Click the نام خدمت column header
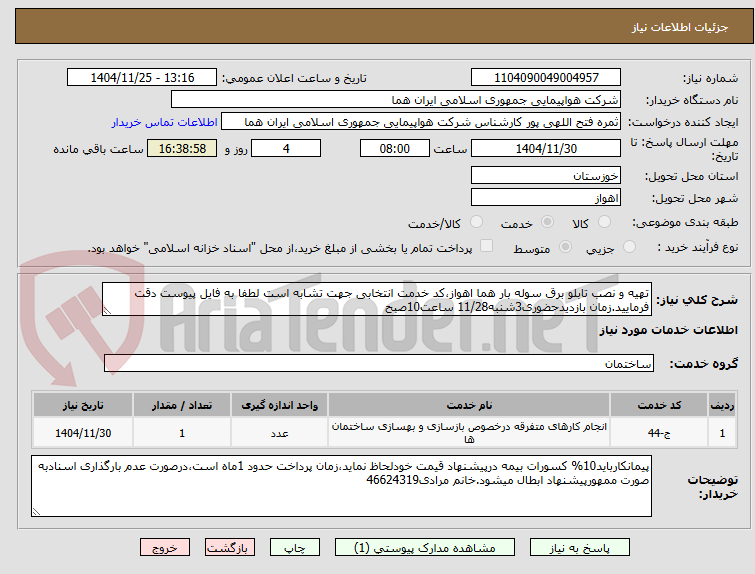 pos(469,405)
